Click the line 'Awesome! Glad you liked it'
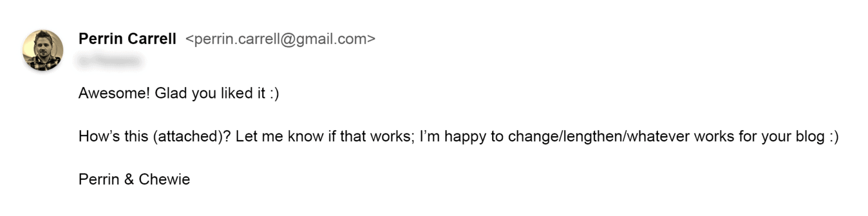The image size is (868, 216). click(179, 94)
